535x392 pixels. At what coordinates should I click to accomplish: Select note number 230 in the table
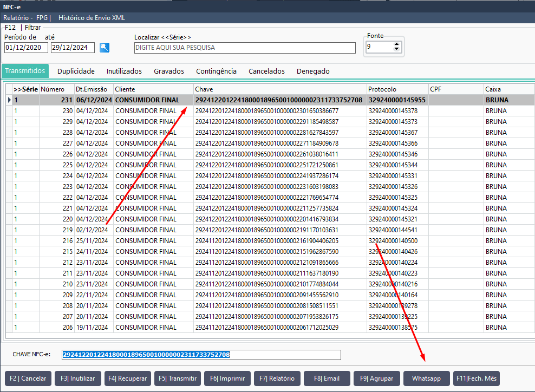click(x=270, y=111)
